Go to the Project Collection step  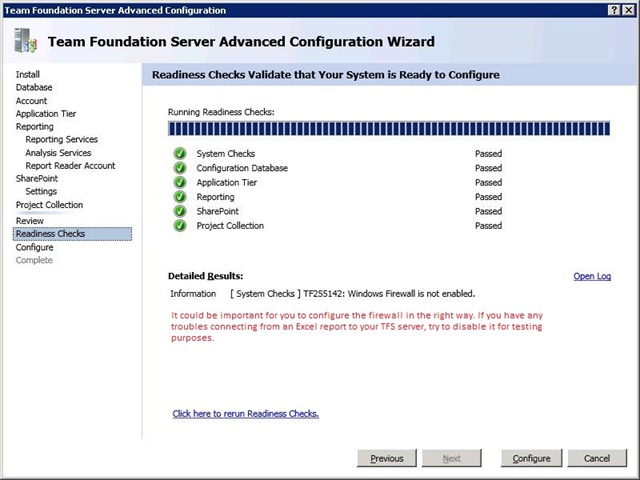coord(49,205)
